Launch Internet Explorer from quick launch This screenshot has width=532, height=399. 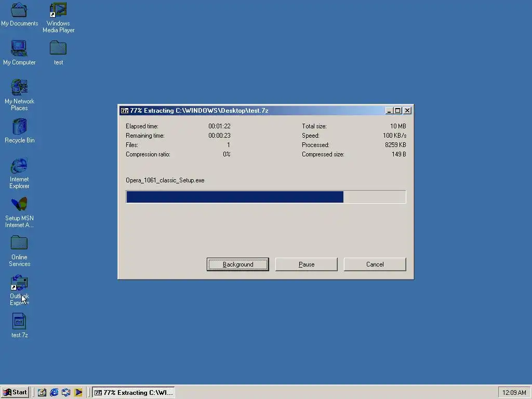(x=54, y=392)
